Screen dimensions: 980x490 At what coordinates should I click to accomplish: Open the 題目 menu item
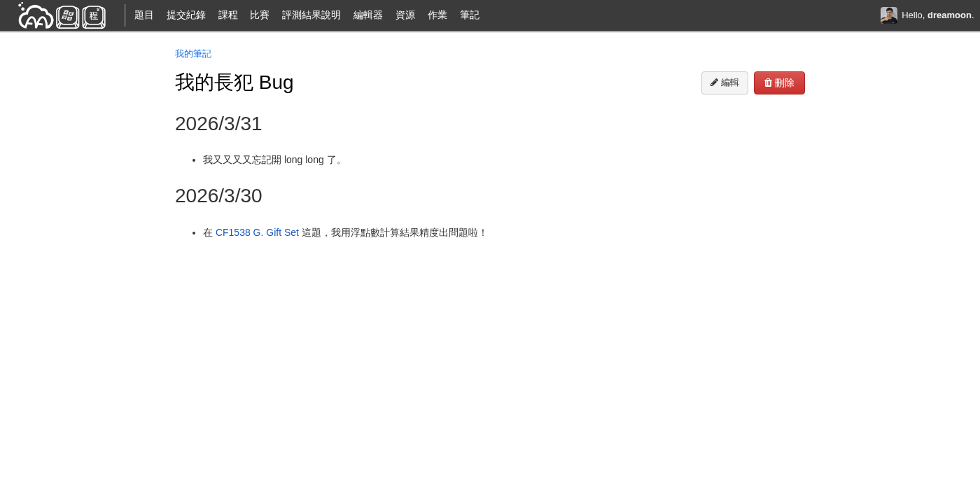pos(144,15)
